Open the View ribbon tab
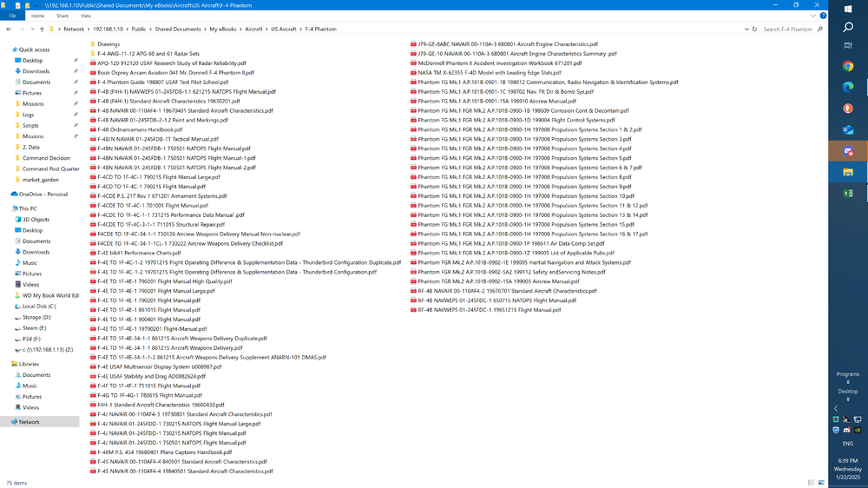 click(x=86, y=16)
